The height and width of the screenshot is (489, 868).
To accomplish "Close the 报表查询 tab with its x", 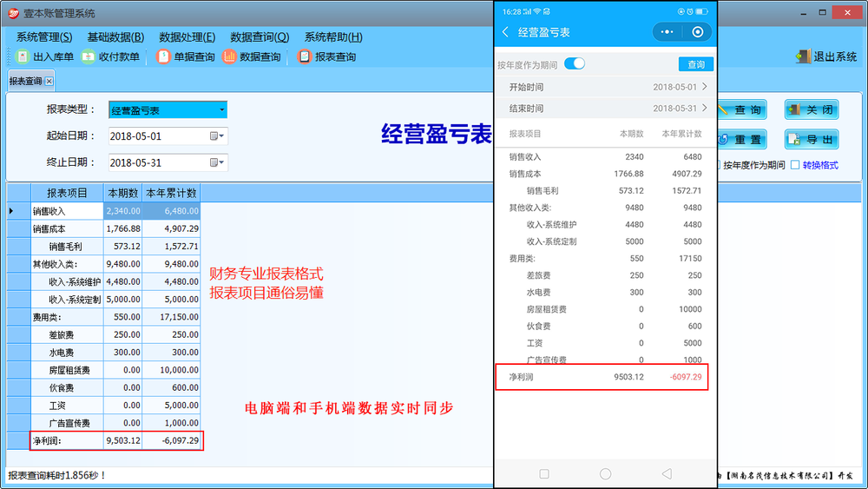I will pyautogui.click(x=49, y=82).
